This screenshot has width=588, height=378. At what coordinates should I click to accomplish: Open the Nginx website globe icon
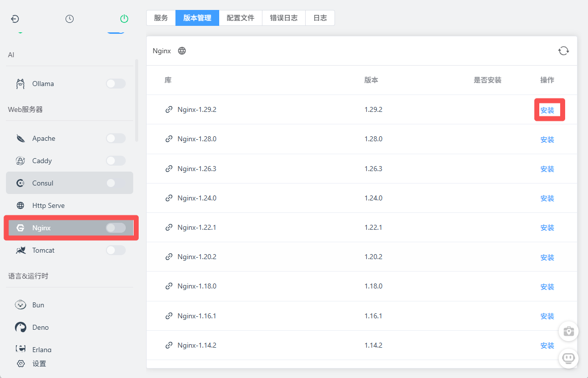182,51
